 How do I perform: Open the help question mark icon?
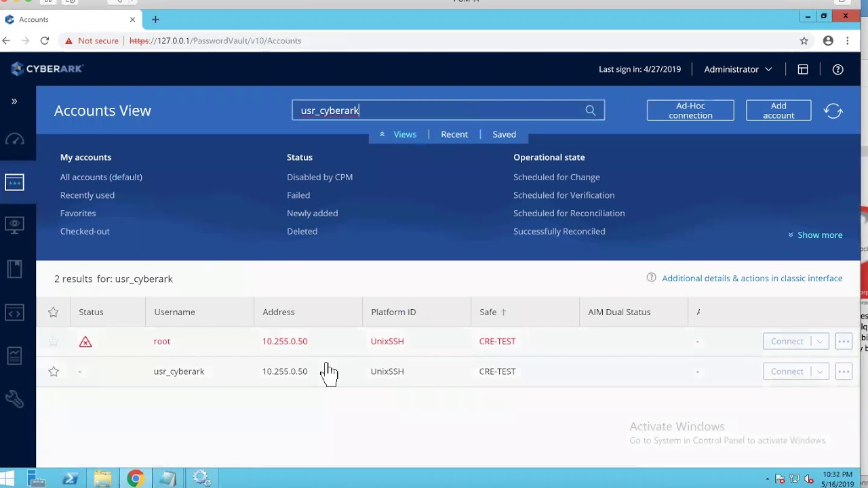(838, 69)
